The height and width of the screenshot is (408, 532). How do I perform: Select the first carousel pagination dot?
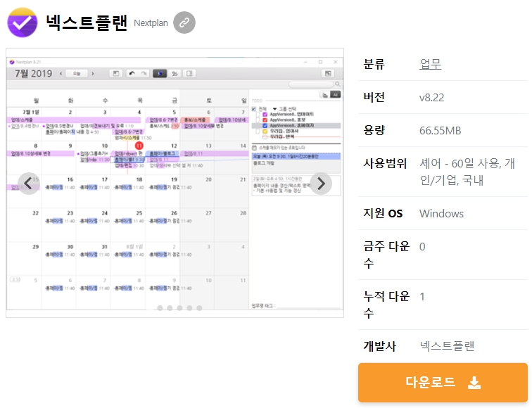tap(160, 308)
